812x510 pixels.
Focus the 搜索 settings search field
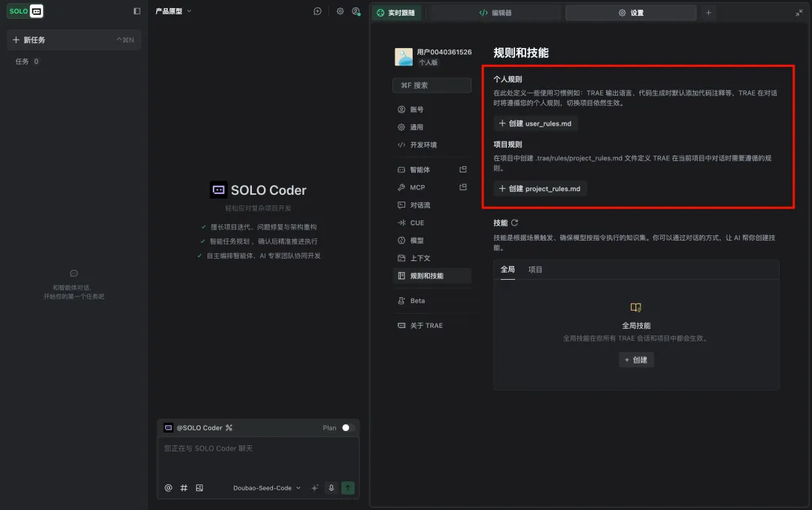(x=432, y=85)
